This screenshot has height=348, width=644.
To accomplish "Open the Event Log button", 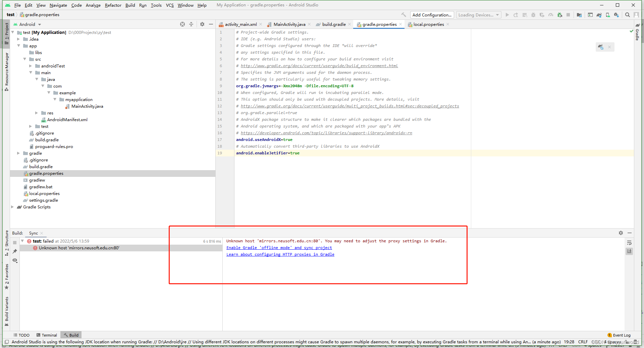I will tap(619, 335).
